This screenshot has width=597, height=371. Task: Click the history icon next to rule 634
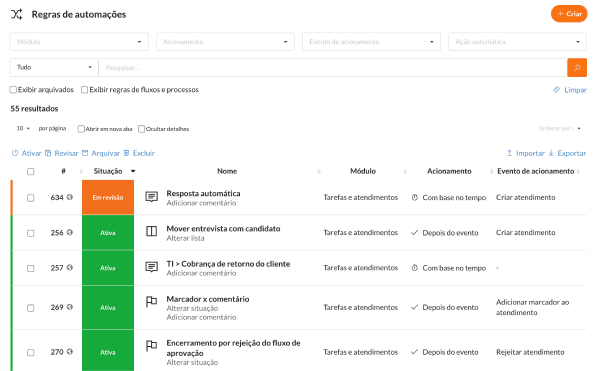point(70,197)
